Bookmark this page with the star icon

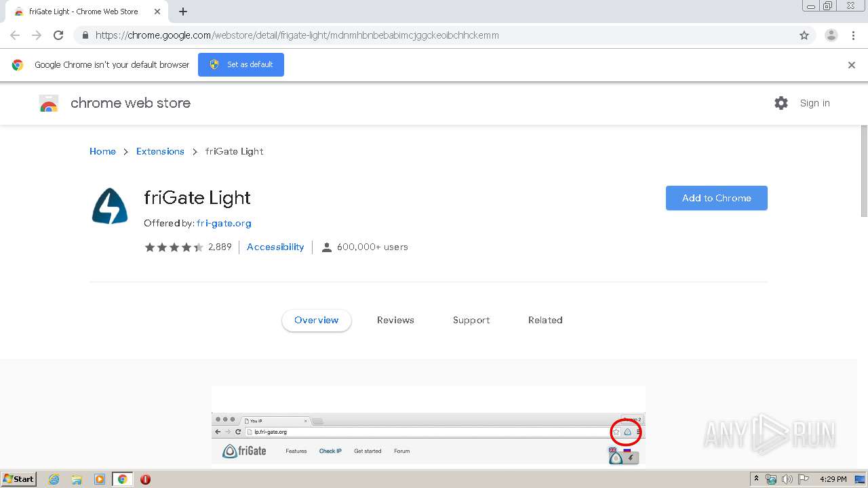click(804, 35)
